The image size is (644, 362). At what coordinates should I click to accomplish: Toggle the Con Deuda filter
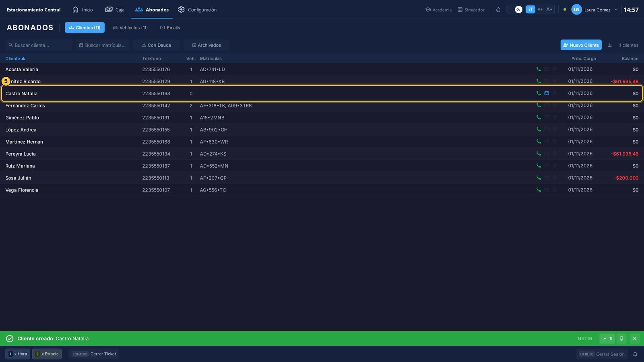[157, 45]
